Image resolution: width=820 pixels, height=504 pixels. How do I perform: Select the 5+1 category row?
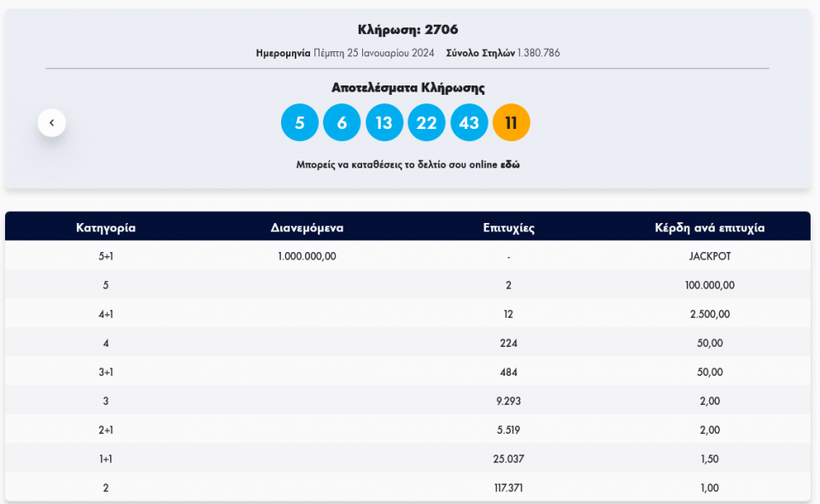[106, 256]
